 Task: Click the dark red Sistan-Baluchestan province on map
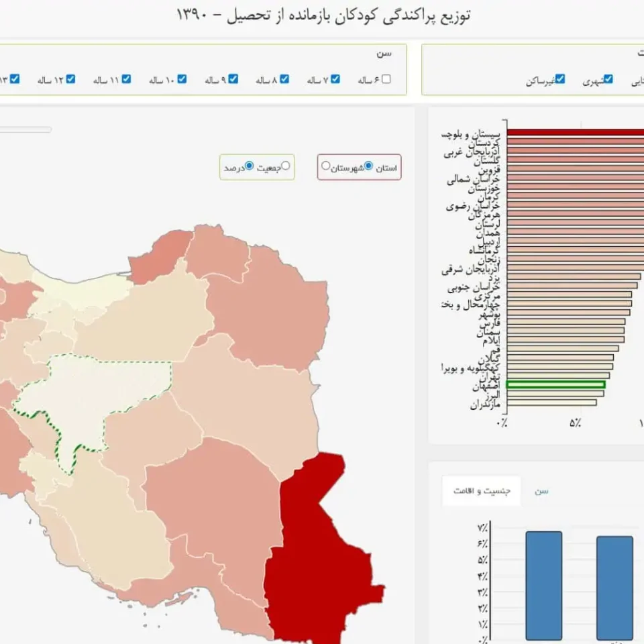316,555
